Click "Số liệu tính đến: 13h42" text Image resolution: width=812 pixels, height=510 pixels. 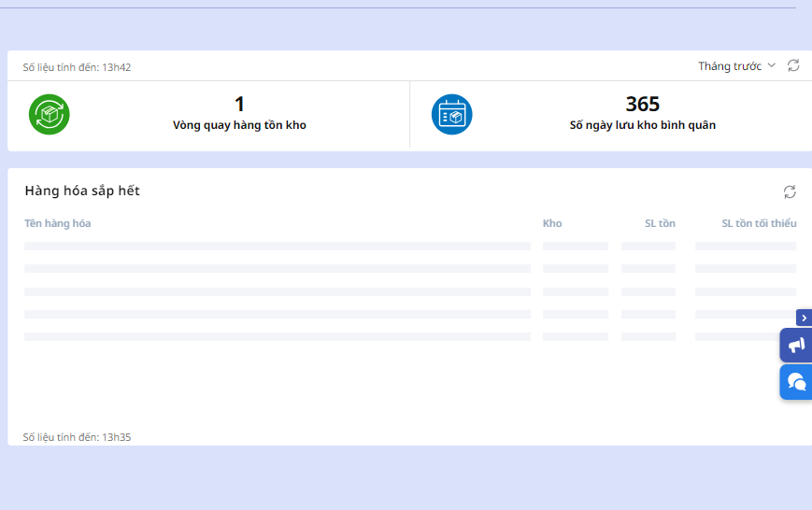(77, 67)
